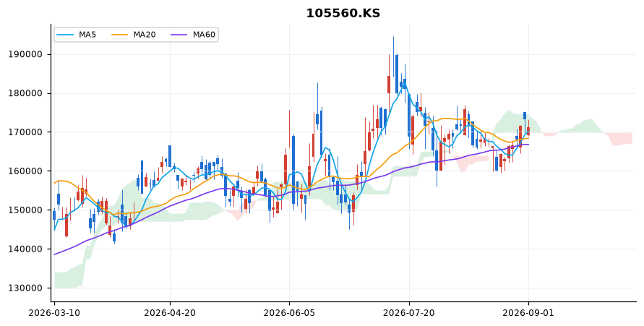Click the purple MA60 legend line sample
This screenshot has width=644, height=326.
(x=179, y=35)
